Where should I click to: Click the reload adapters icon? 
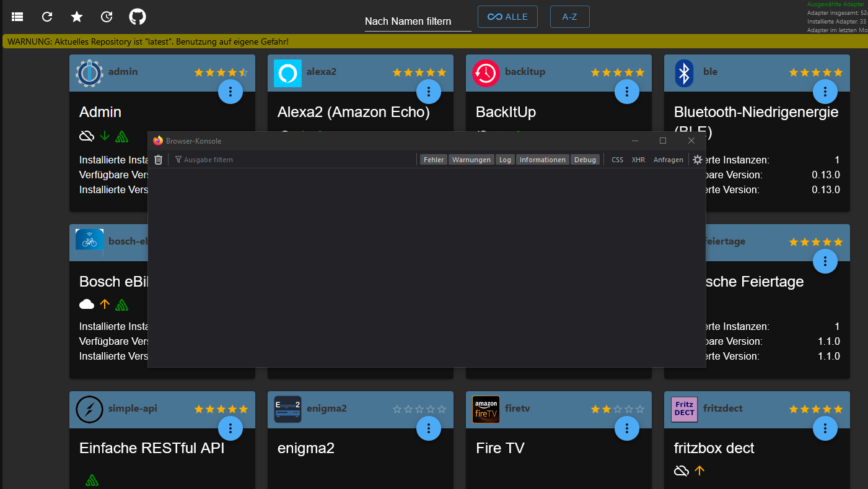[47, 17]
